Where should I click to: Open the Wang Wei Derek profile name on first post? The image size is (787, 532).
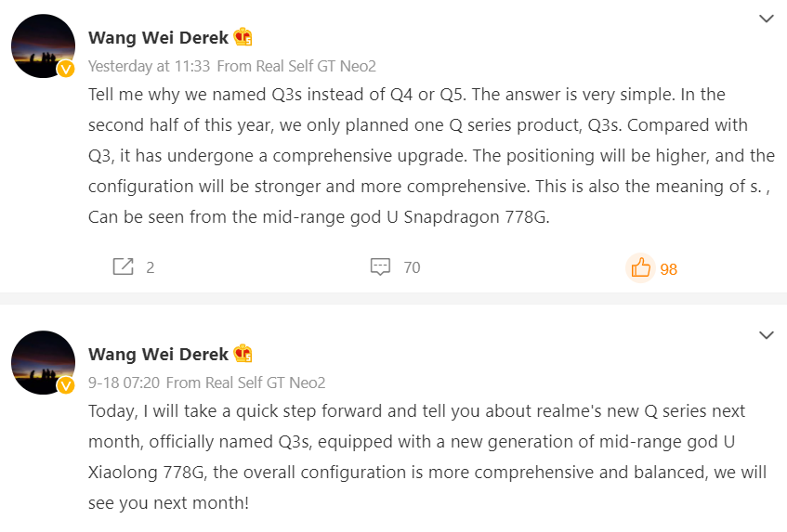click(158, 38)
